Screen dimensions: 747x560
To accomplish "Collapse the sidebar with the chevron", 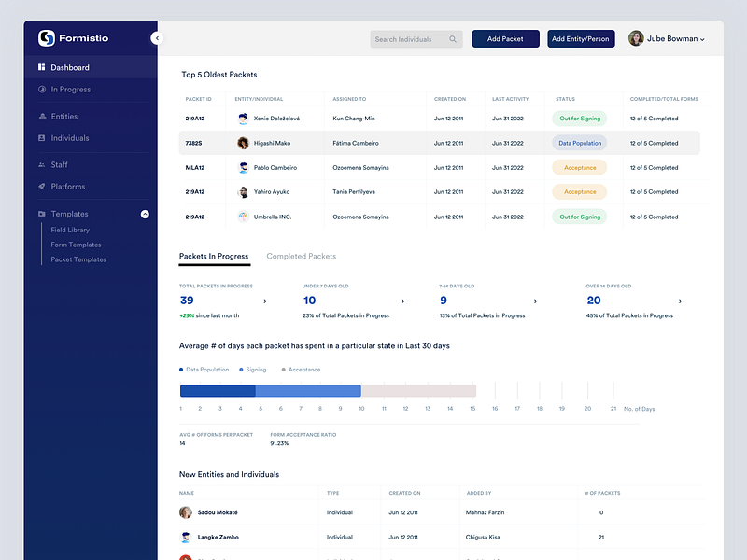I will pyautogui.click(x=156, y=38).
